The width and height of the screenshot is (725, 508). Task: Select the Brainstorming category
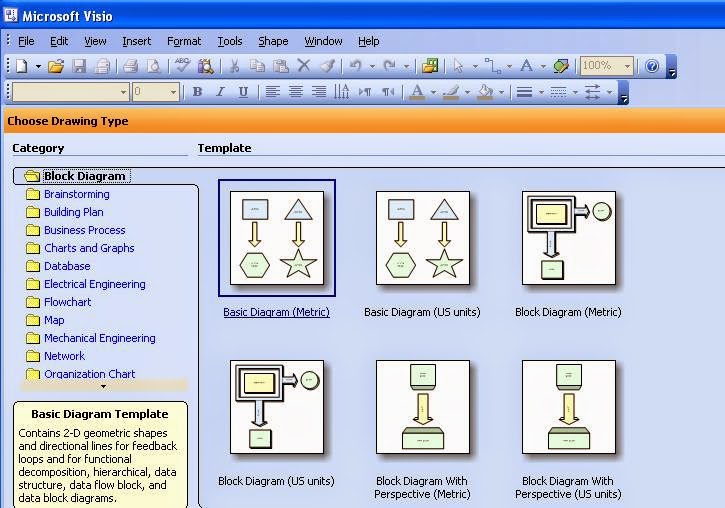[x=77, y=194]
